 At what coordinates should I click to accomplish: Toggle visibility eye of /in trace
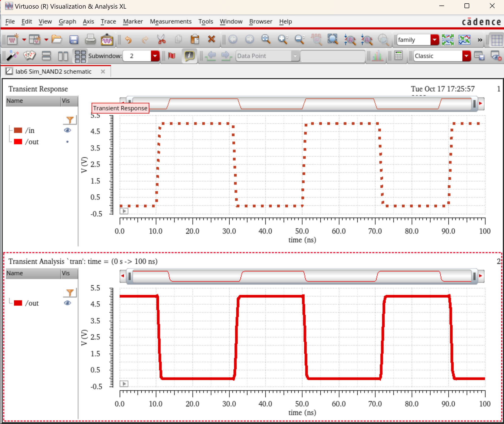(67, 130)
